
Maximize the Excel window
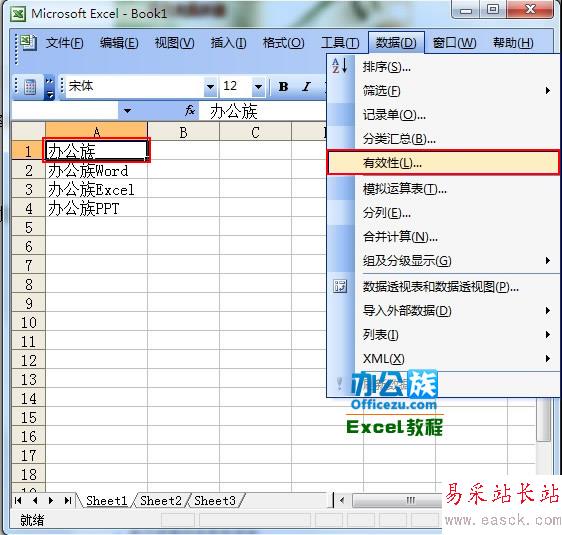493,9
